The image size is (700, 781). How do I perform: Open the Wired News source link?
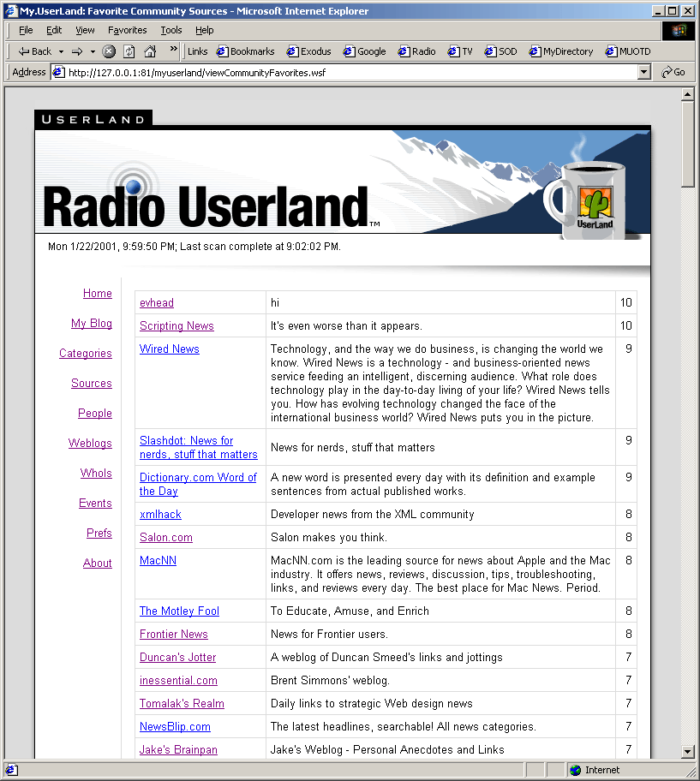click(x=170, y=349)
